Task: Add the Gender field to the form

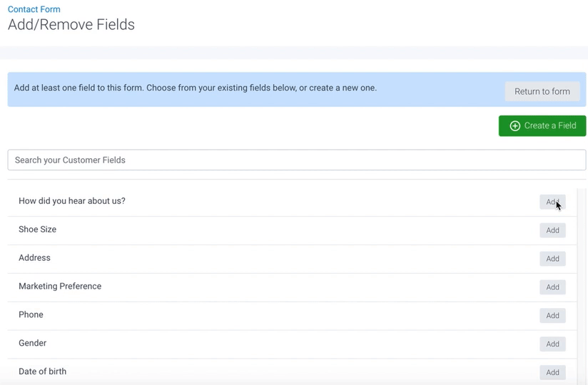Action: [552, 344]
